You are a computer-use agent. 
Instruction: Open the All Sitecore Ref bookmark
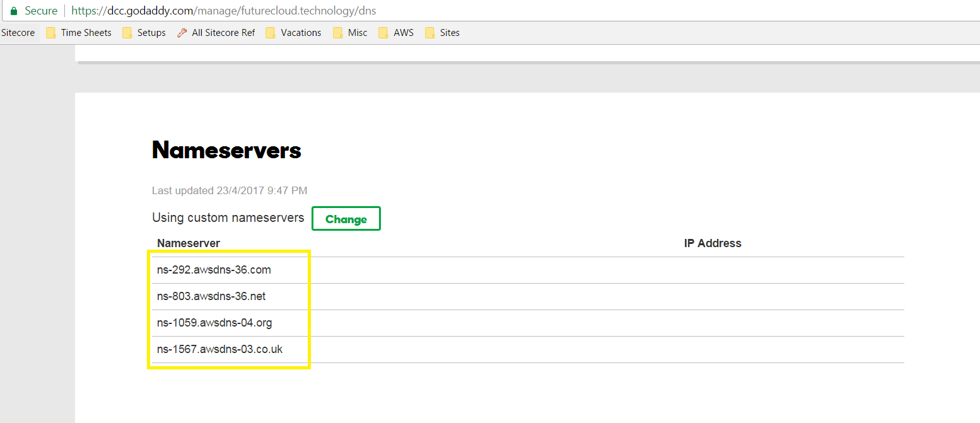(216, 33)
